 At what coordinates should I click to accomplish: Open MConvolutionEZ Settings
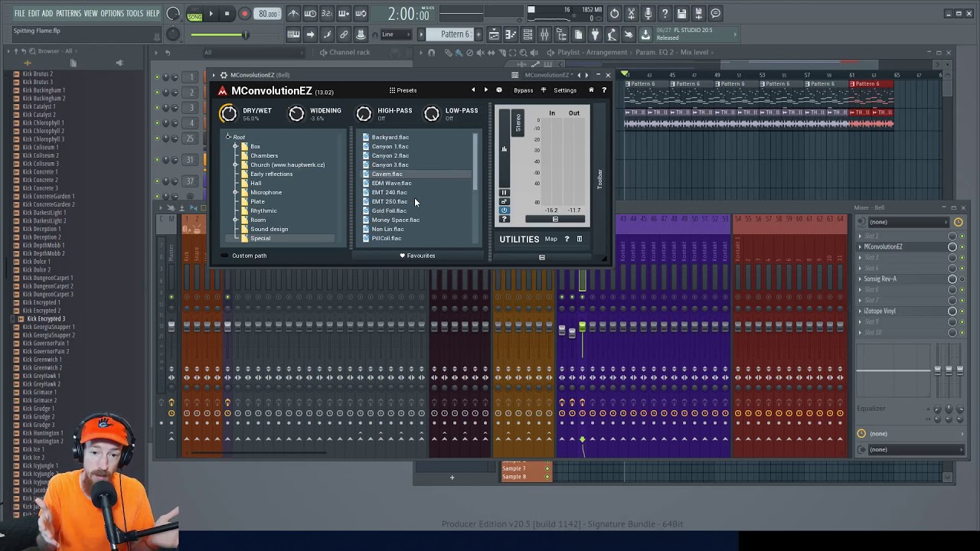pos(565,90)
